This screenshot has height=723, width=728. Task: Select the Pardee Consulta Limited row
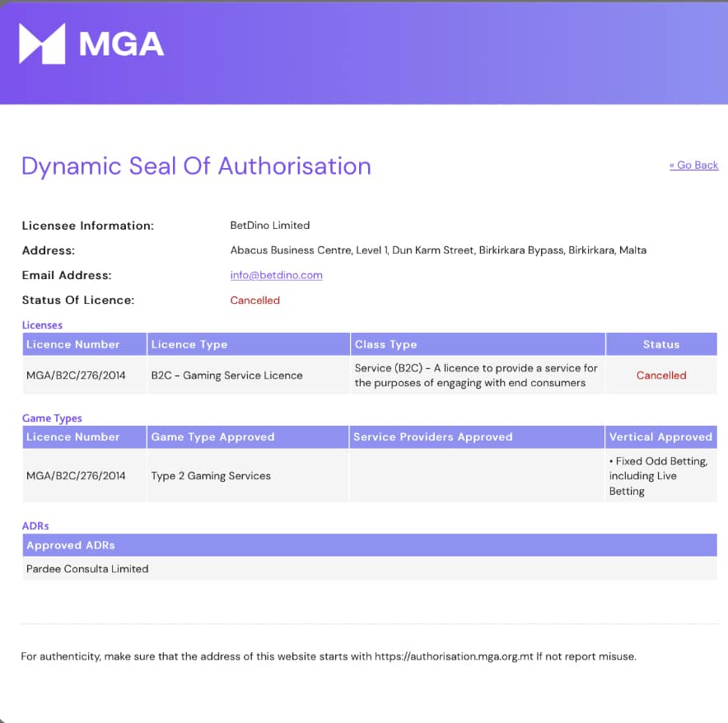(370, 569)
